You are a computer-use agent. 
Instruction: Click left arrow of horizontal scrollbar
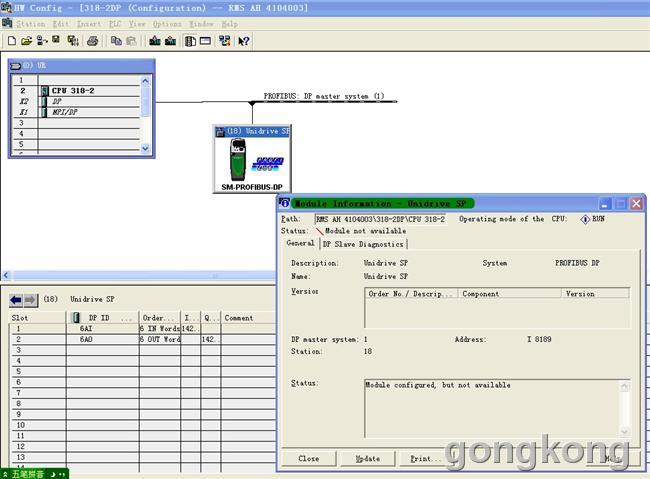tap(6, 275)
